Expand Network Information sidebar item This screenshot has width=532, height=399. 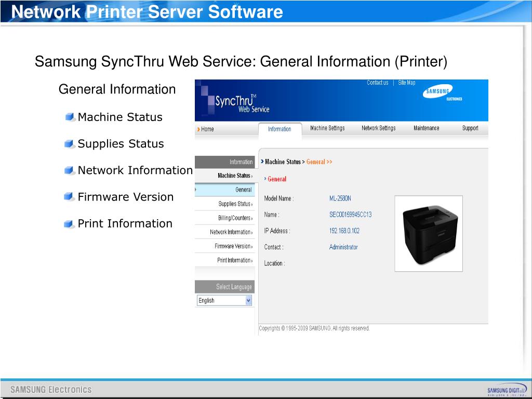coord(224,232)
